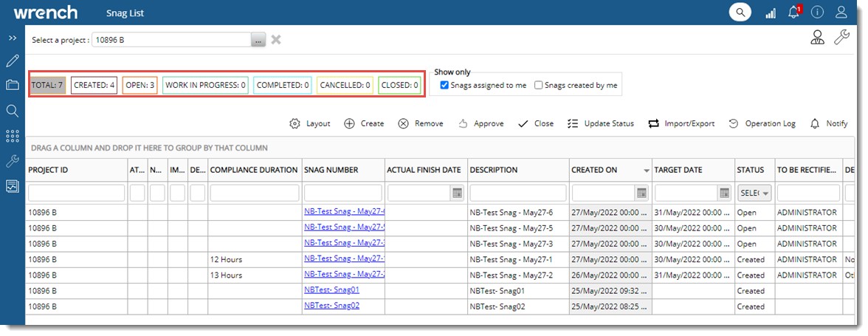Screen dimensions: 868x336
Task: Open the Operation Log
Action: point(762,124)
